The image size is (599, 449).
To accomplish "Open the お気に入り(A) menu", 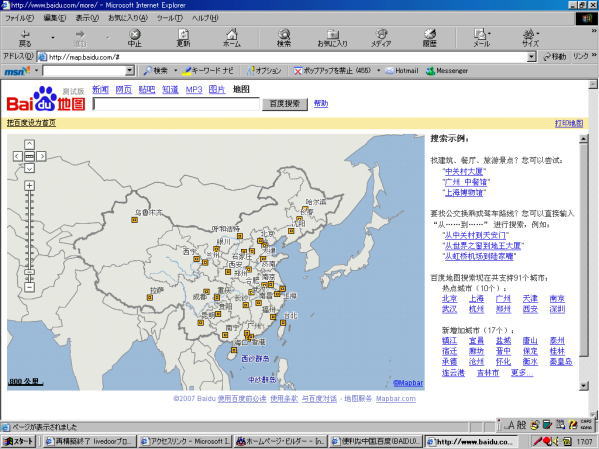I will coord(128,18).
